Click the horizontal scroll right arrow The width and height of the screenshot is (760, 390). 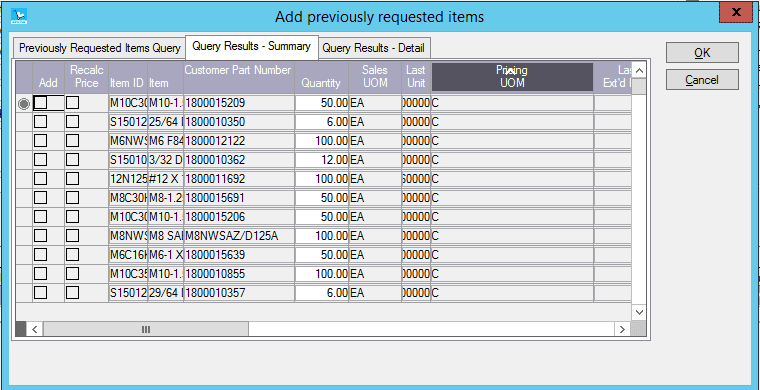(x=622, y=329)
